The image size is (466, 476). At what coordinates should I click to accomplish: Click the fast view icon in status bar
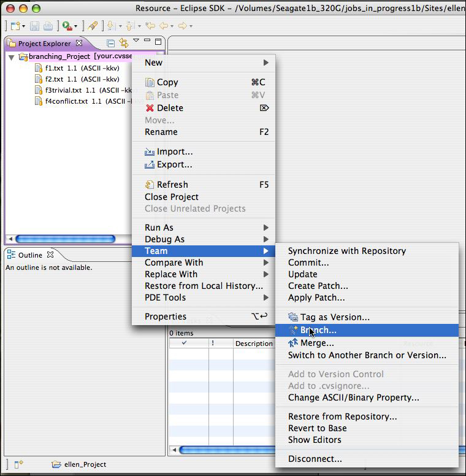pos(18,464)
